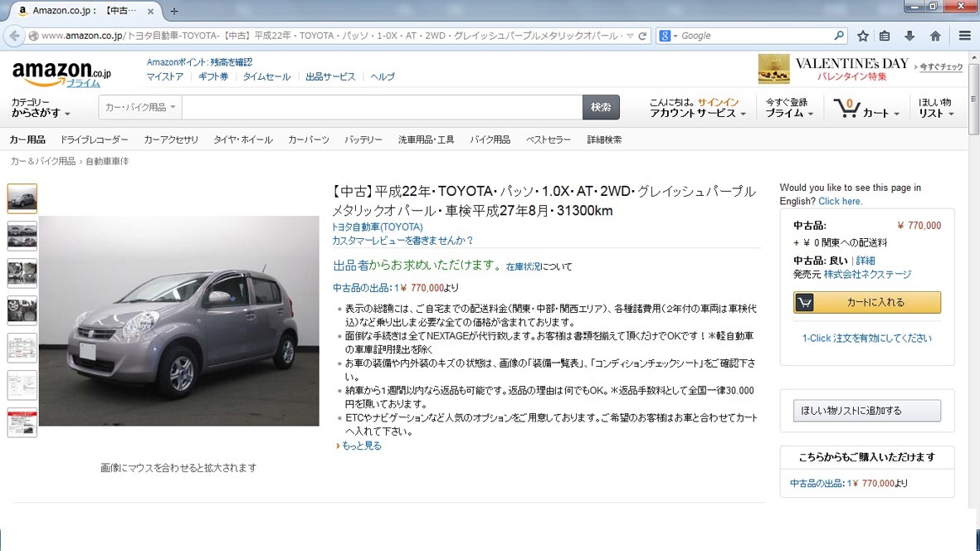Open the カー＆バイク用品 breadcrumb link

43,161
